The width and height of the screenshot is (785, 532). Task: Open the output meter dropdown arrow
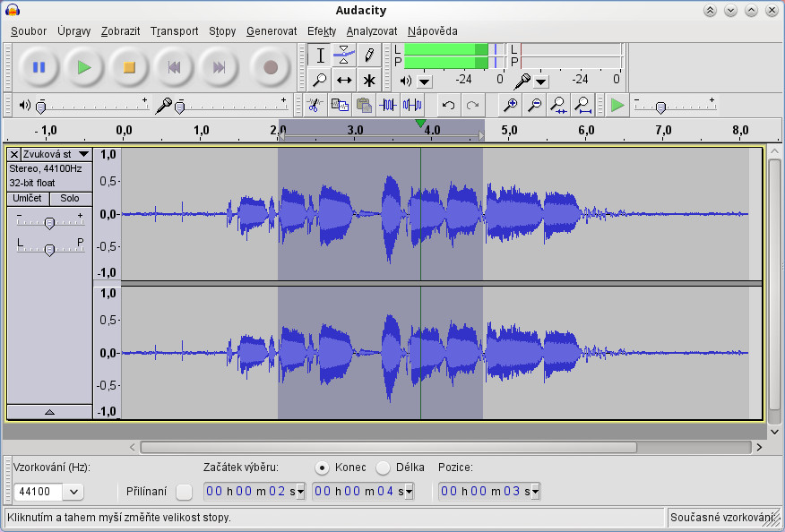pyautogui.click(x=425, y=82)
